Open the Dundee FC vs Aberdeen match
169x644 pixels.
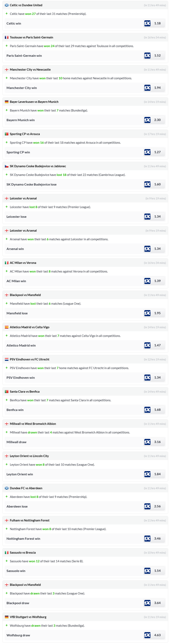coord(26,488)
